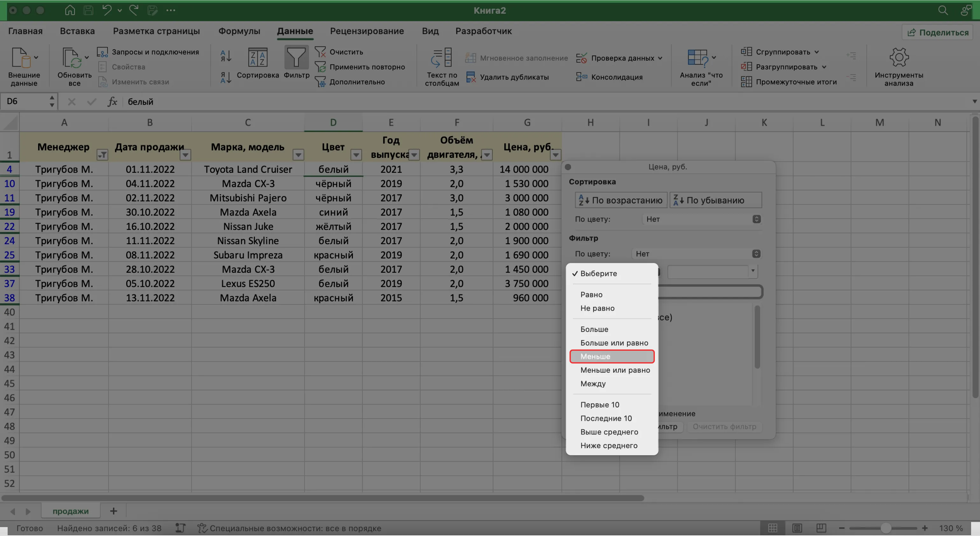Click the По убыванию sort button

(x=715, y=200)
